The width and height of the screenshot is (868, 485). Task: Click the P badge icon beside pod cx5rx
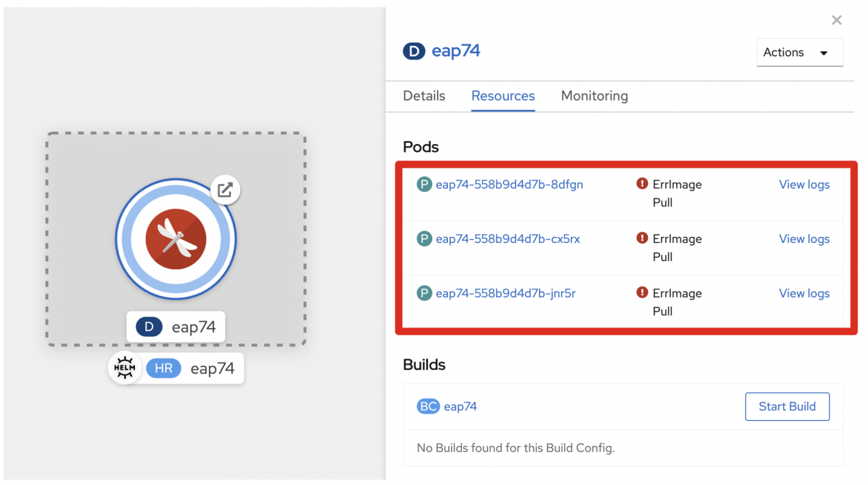(x=424, y=239)
